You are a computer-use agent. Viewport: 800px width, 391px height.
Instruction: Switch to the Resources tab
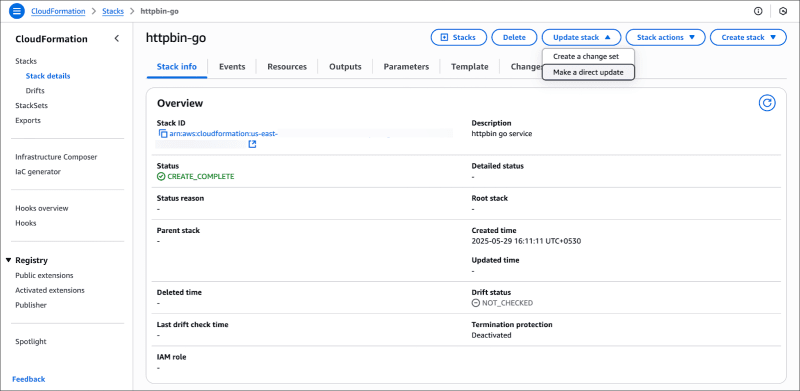point(287,67)
